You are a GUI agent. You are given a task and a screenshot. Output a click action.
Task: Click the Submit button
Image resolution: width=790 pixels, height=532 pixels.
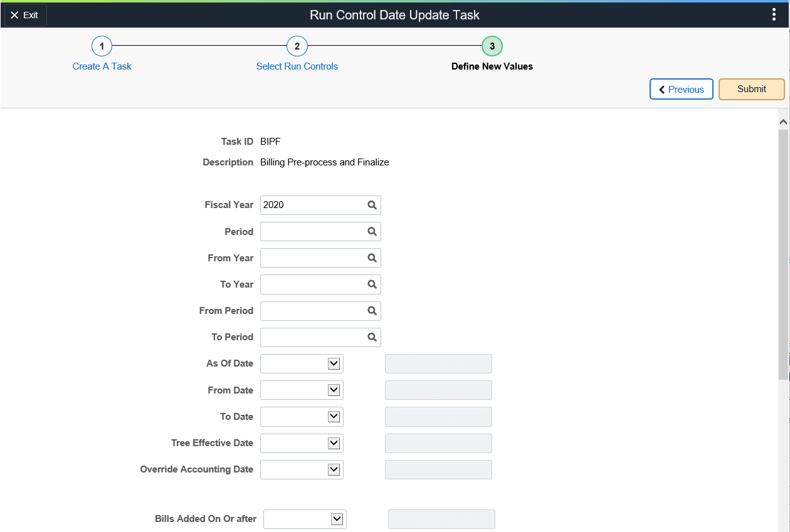click(751, 88)
